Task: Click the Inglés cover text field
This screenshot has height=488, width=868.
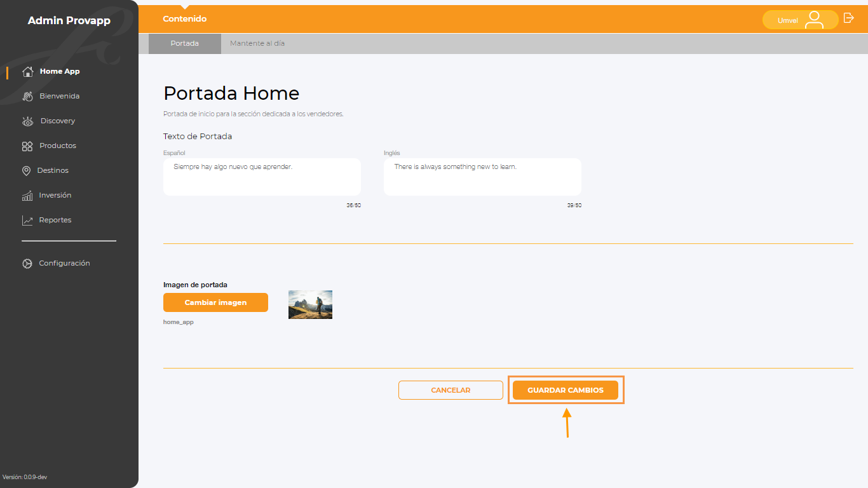Action: click(x=482, y=177)
